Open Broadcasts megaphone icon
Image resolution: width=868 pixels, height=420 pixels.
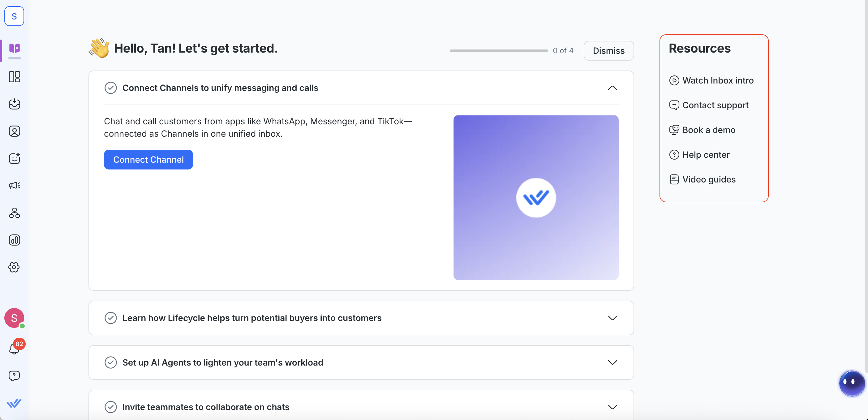[x=15, y=186]
